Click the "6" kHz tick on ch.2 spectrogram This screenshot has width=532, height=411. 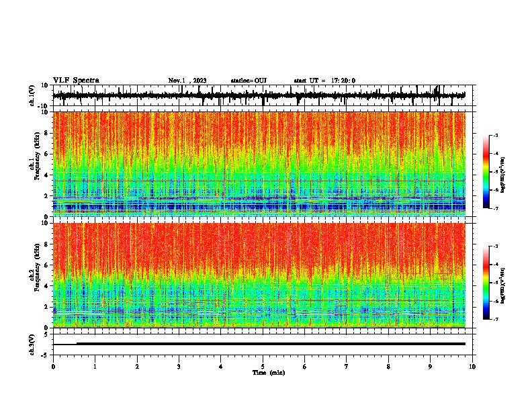click(x=46, y=265)
